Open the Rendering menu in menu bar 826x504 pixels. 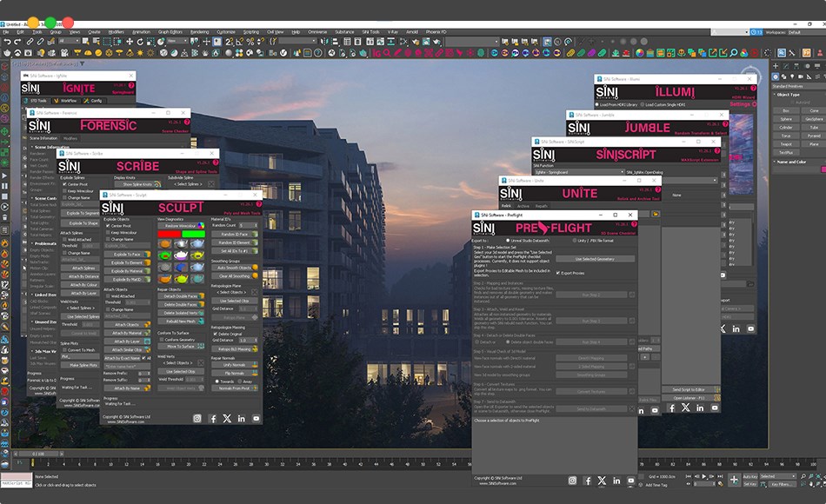[x=199, y=31]
